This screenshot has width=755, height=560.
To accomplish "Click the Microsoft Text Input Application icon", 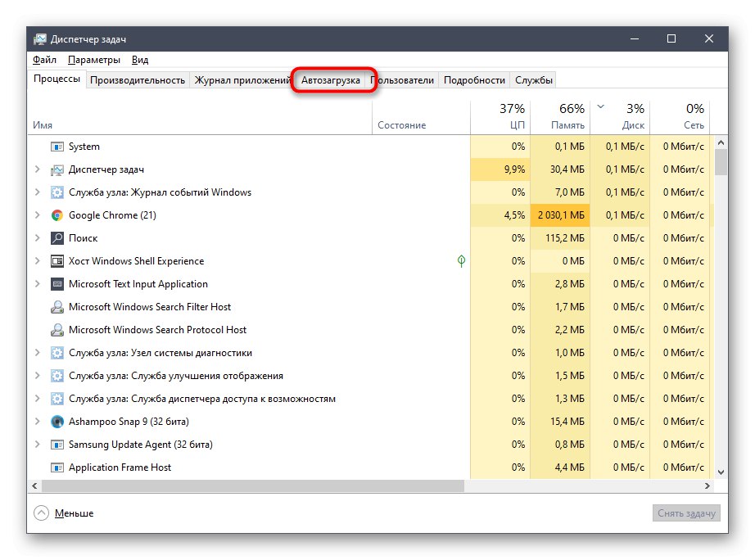I will point(57,284).
